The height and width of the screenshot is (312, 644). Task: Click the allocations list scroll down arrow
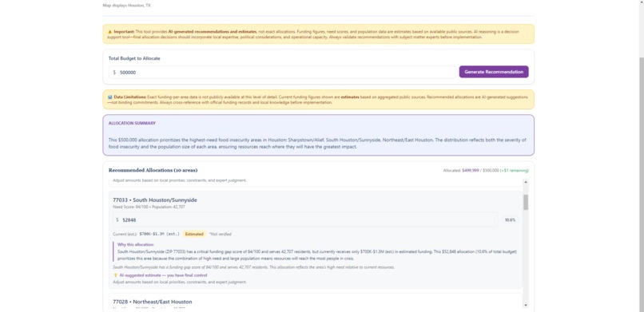click(x=526, y=305)
